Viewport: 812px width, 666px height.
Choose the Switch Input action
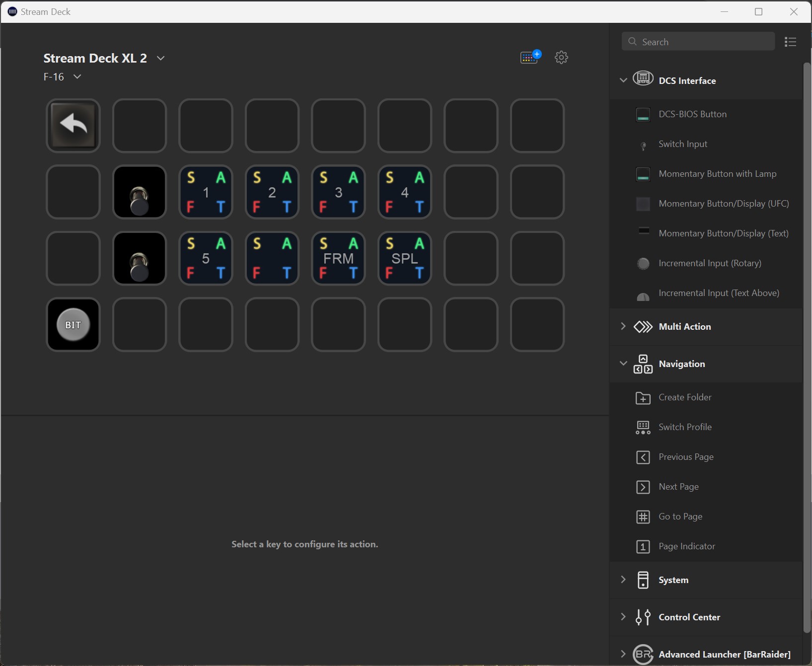[x=682, y=144]
